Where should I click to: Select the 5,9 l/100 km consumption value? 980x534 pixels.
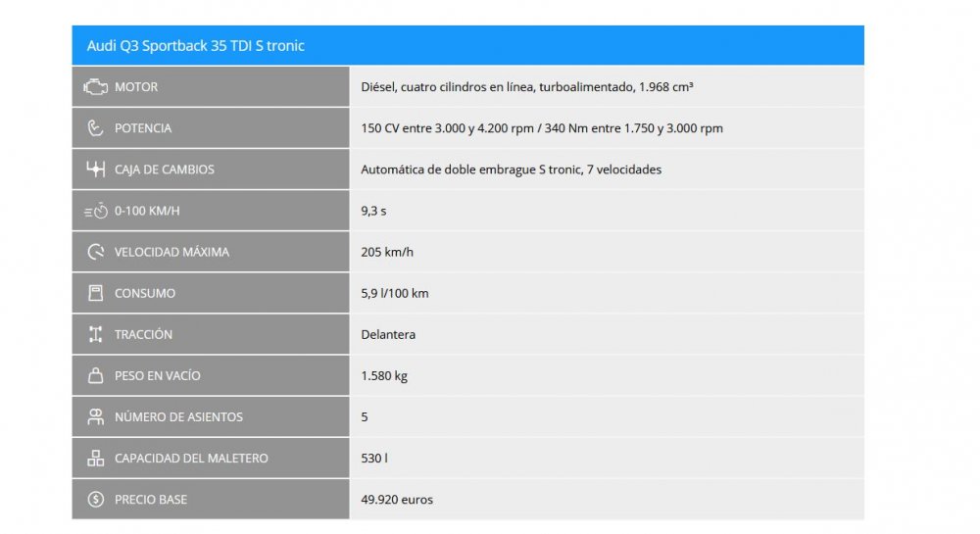395,293
